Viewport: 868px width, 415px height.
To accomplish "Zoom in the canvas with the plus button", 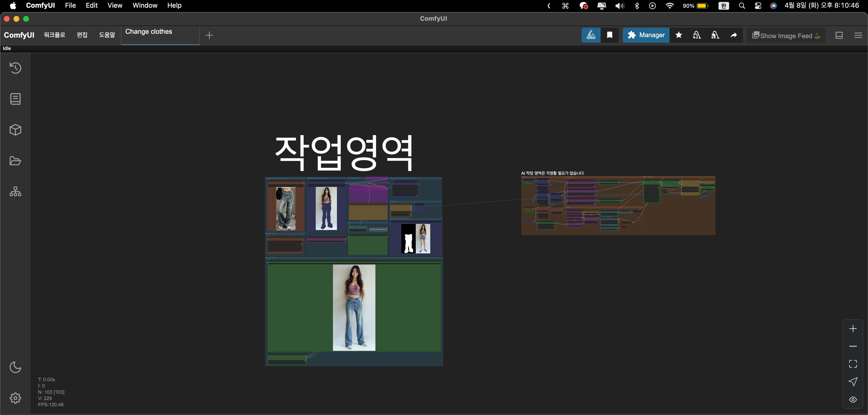I will (x=853, y=329).
